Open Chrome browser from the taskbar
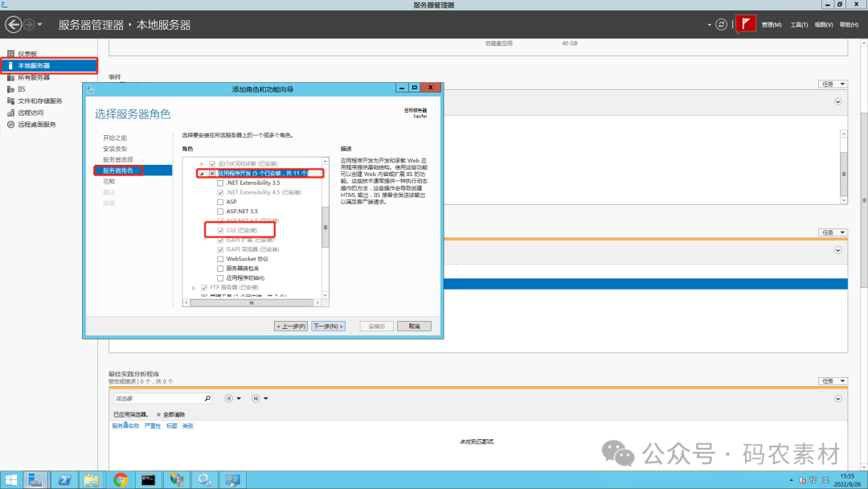868x489 pixels. coord(120,479)
